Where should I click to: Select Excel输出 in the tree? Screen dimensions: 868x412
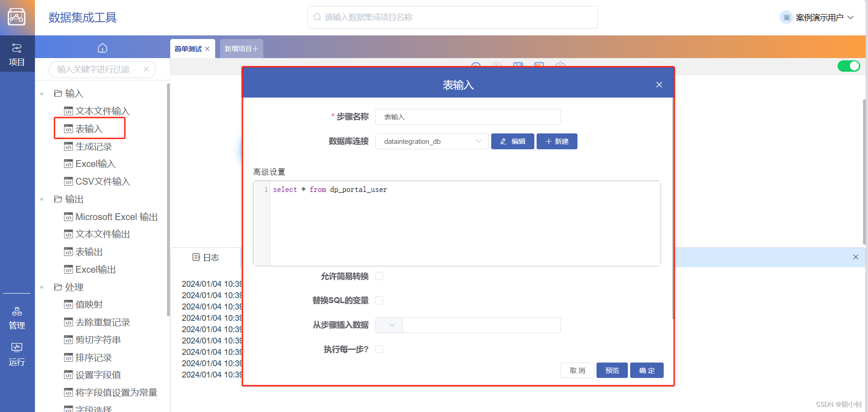click(90, 270)
